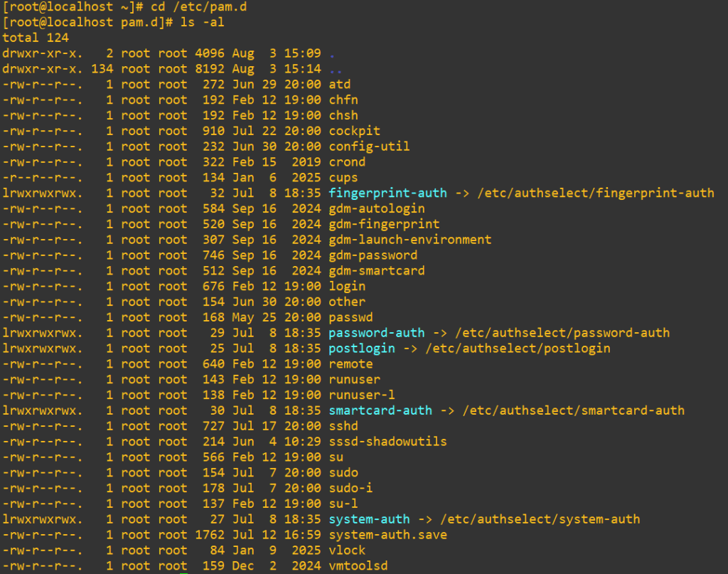Image resolution: width=728 pixels, height=574 pixels.
Task: Select the sshd file name
Action: point(343,426)
